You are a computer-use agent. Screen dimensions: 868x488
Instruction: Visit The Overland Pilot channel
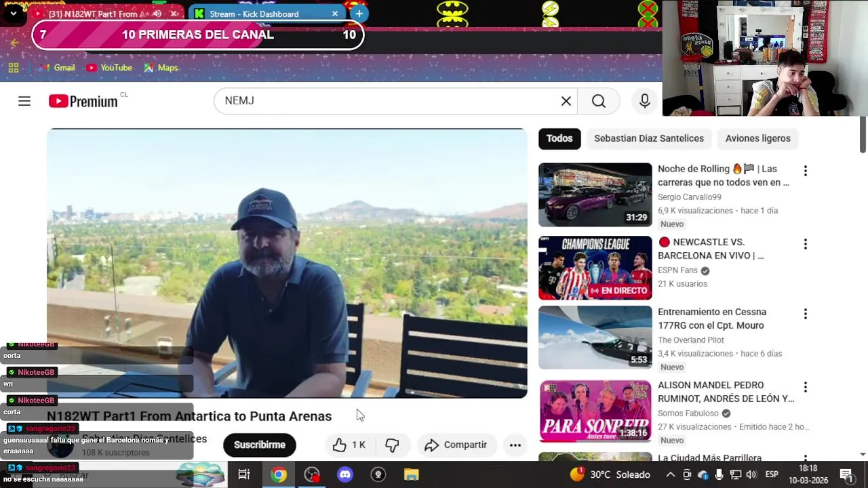(x=690, y=340)
